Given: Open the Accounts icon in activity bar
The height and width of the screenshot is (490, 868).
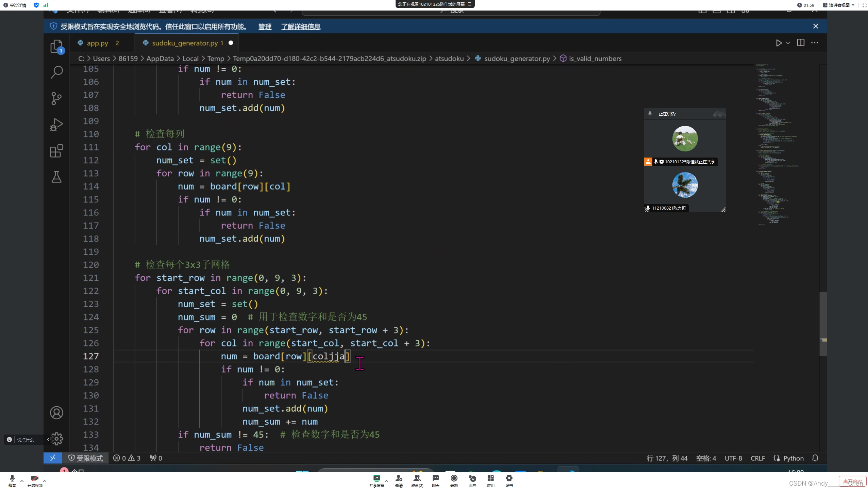Looking at the screenshot, I should [56, 413].
